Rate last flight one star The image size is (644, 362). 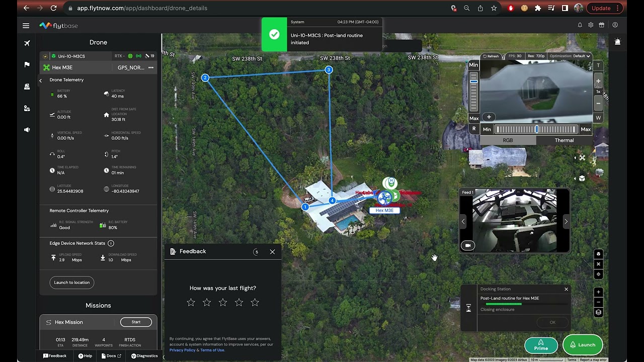[x=191, y=302]
